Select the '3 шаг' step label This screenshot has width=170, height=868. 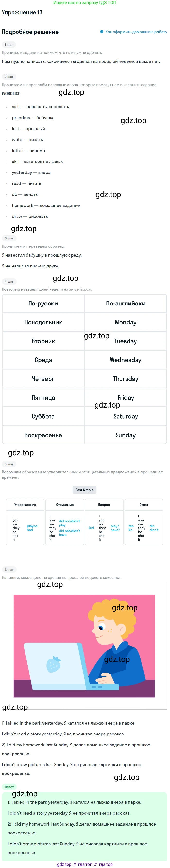pyautogui.click(x=9, y=238)
